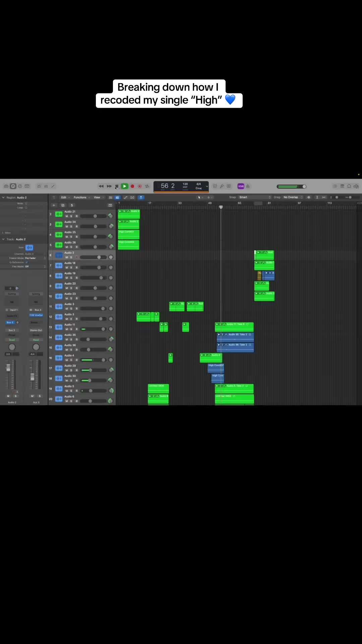Open the pointer tool menu
The image size is (362, 644).
200,198
